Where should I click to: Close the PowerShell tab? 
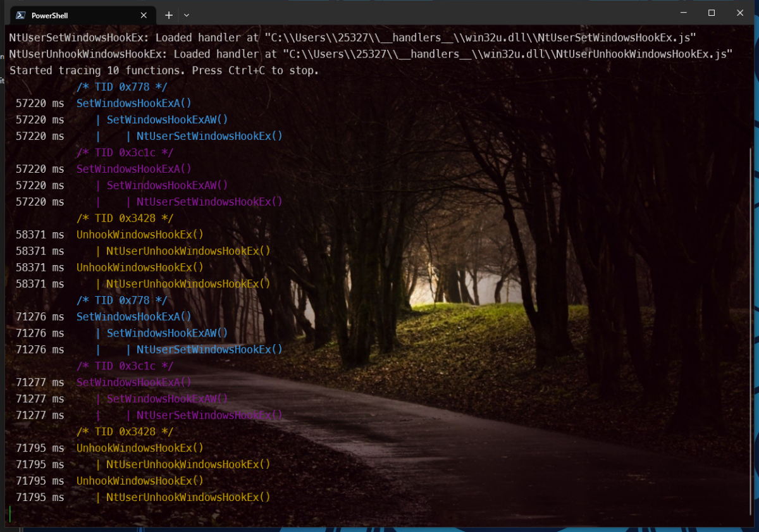[x=144, y=15]
